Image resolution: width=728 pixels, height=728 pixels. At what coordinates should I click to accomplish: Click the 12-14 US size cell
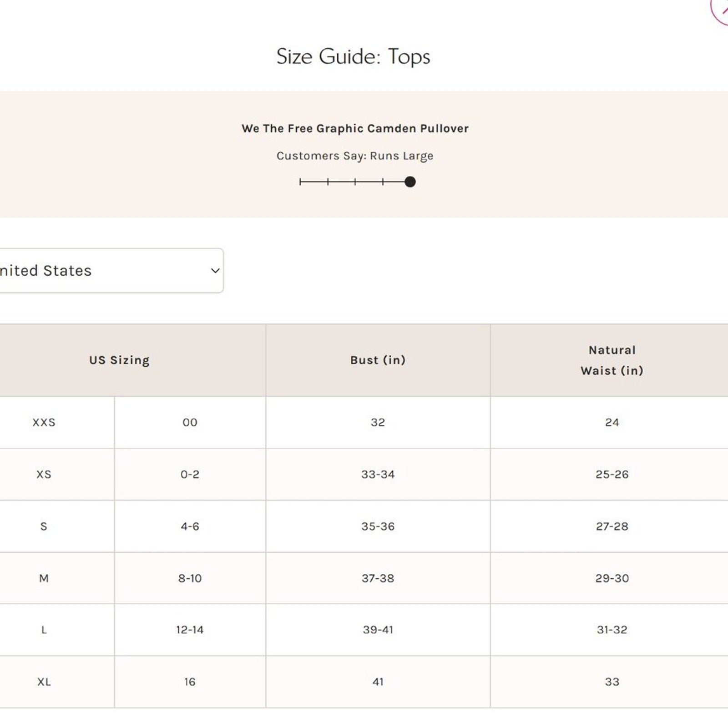[x=190, y=630]
